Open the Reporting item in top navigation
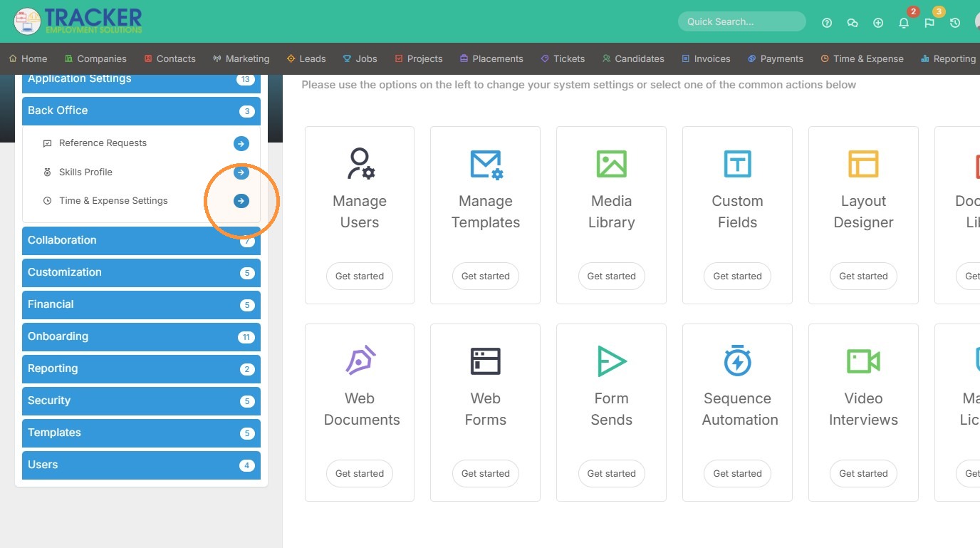Screen dimensions: 980x548 point(948,58)
